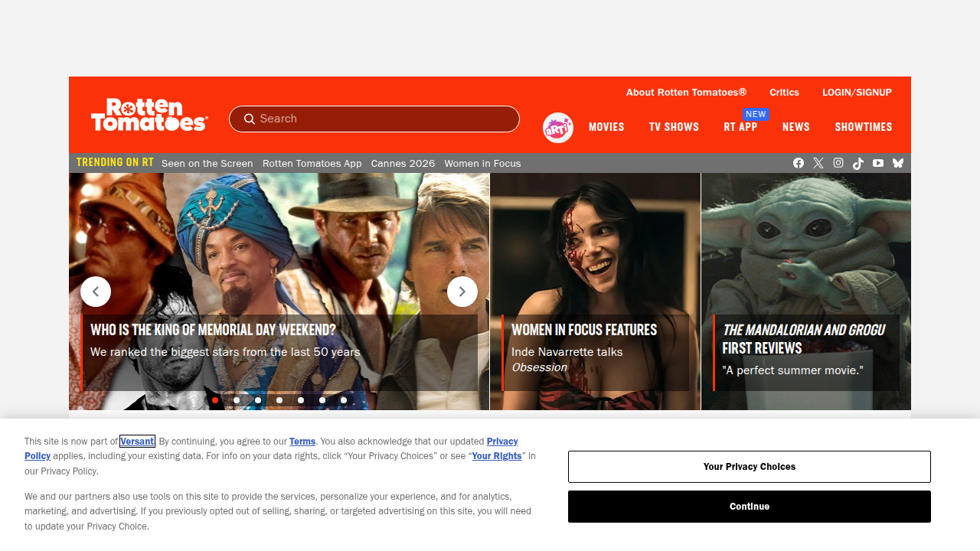980x551 pixels.
Task: Open Seen on the Screen trending link
Action: tap(207, 164)
